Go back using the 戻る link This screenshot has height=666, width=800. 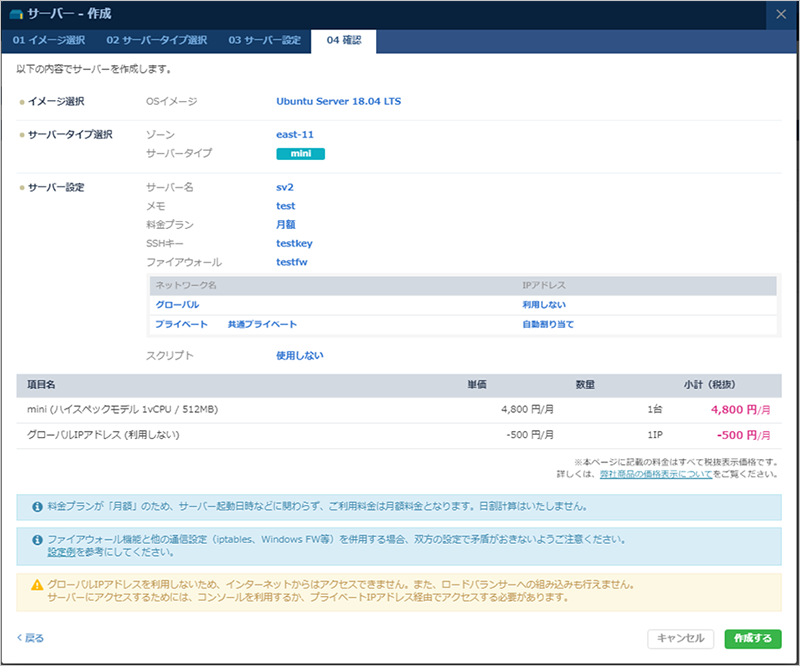click(x=31, y=638)
